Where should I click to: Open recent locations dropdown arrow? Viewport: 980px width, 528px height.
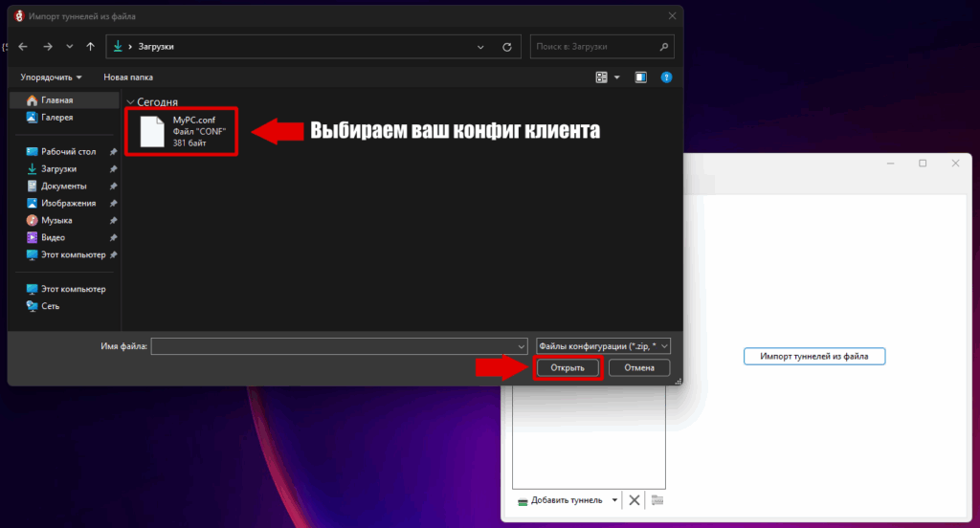pyautogui.click(x=69, y=46)
